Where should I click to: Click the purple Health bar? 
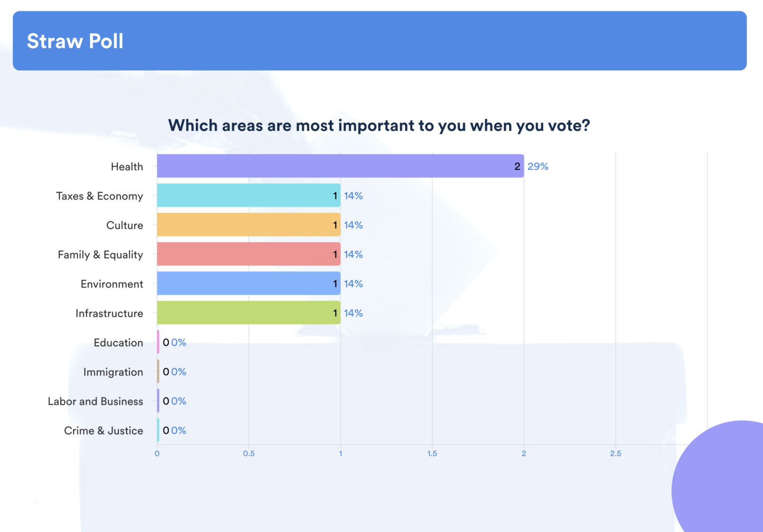click(x=340, y=166)
